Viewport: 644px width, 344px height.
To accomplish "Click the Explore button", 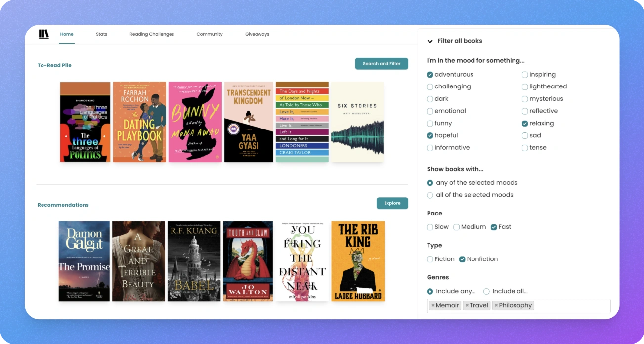I will [392, 203].
